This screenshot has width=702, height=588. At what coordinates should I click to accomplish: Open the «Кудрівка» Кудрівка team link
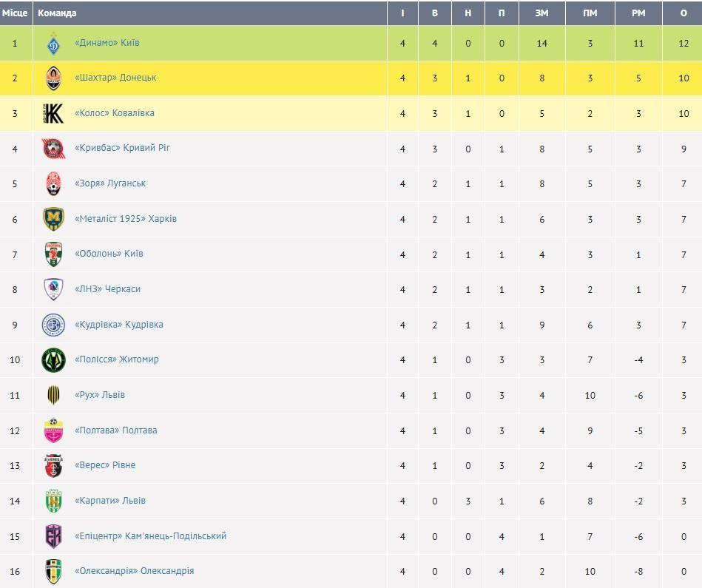pos(118,325)
